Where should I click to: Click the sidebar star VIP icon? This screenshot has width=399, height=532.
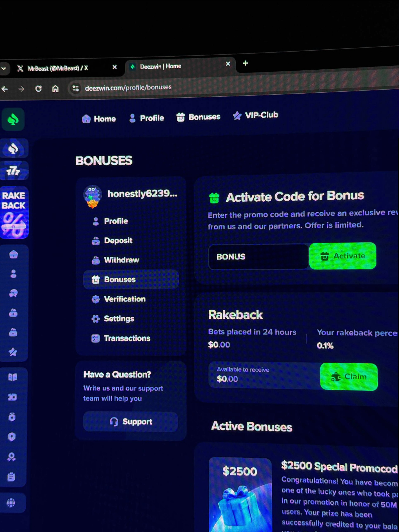13,352
